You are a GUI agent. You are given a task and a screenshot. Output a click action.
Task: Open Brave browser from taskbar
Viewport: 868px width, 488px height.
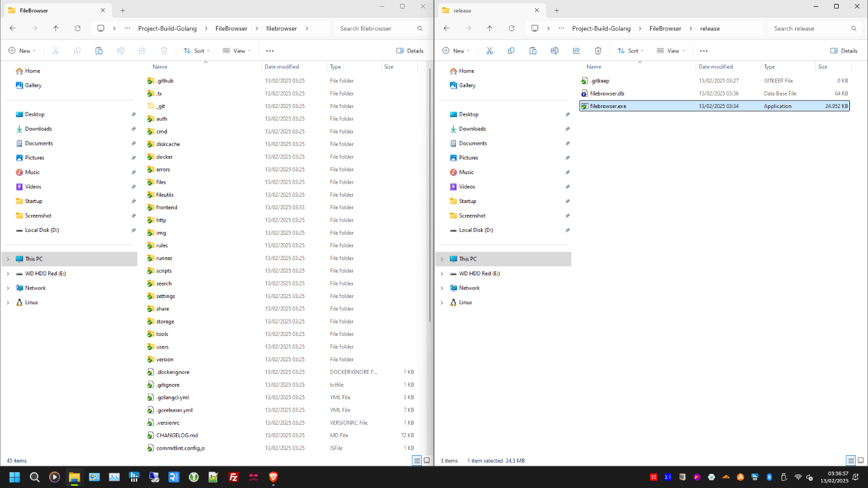tap(274, 477)
